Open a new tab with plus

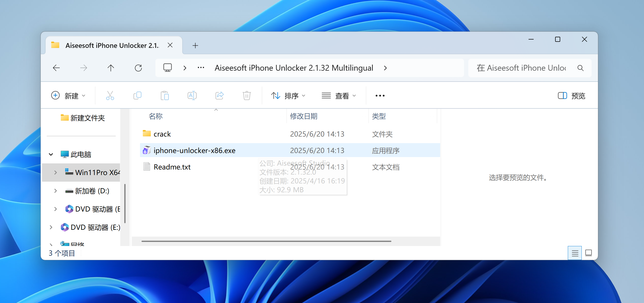tap(195, 46)
